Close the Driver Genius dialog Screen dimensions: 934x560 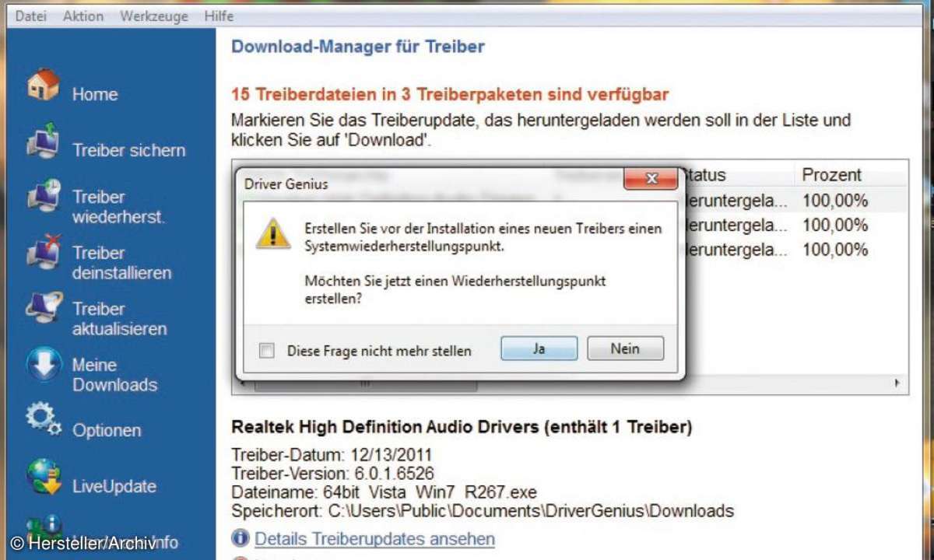(651, 179)
